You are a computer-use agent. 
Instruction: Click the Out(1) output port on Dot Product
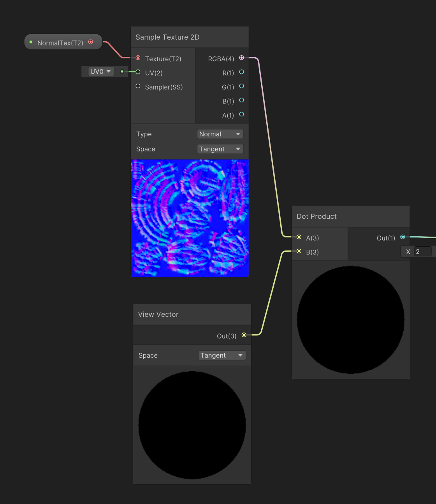pos(403,237)
